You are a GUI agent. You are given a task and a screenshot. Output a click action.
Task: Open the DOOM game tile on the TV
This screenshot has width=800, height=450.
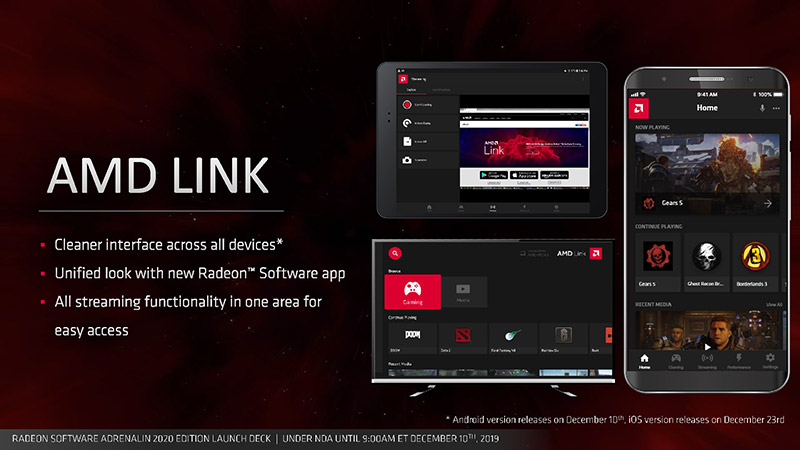tap(412, 338)
